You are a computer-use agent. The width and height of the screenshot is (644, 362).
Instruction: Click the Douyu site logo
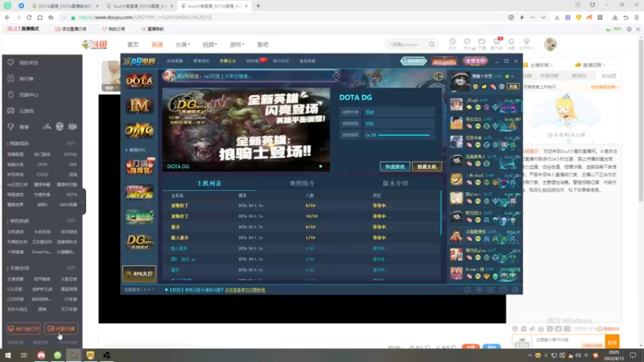95,44
